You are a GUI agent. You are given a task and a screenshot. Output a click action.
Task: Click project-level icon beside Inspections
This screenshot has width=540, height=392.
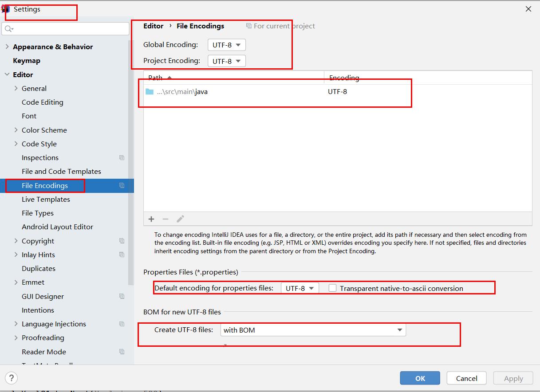tap(122, 158)
